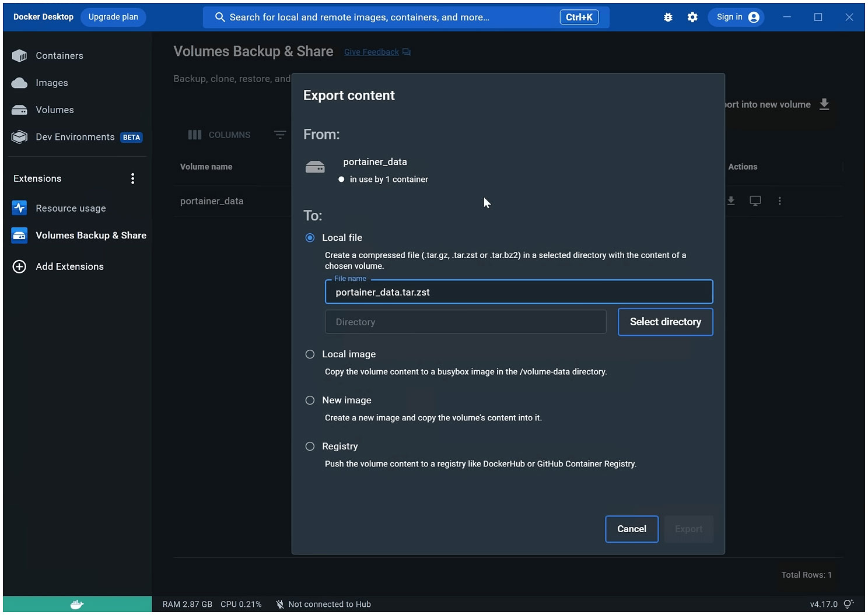The image size is (868, 615).
Task: Click the Directory input field
Action: (466, 322)
